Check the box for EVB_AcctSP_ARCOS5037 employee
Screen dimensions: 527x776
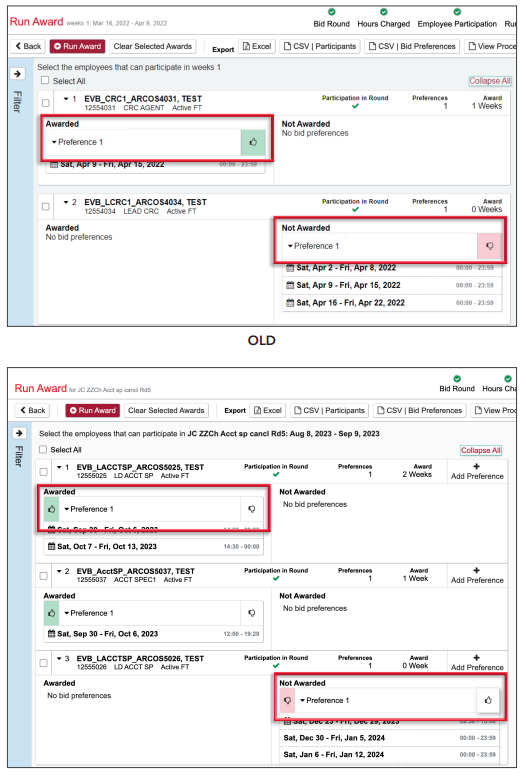click(44, 576)
